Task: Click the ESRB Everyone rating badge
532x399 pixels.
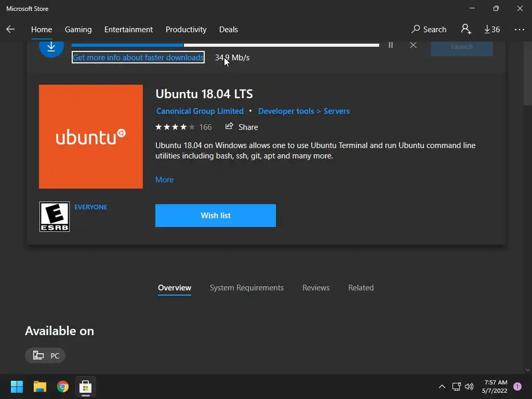Action: click(x=55, y=217)
